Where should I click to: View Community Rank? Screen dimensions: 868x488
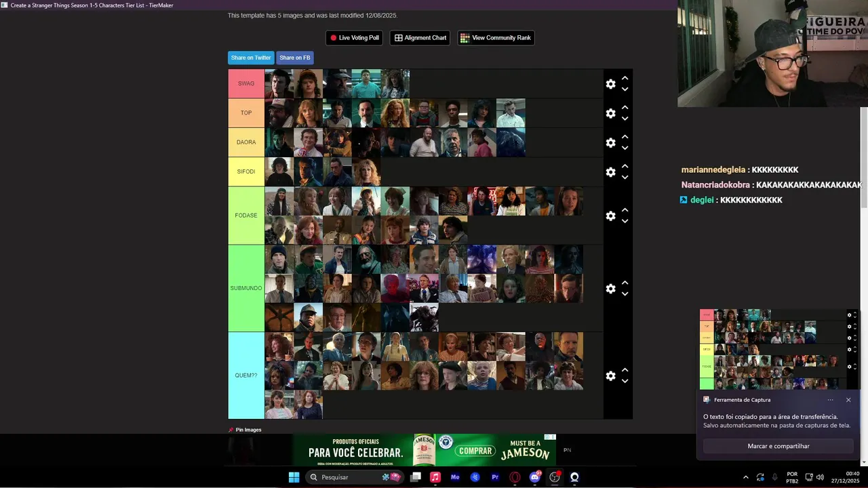click(496, 38)
